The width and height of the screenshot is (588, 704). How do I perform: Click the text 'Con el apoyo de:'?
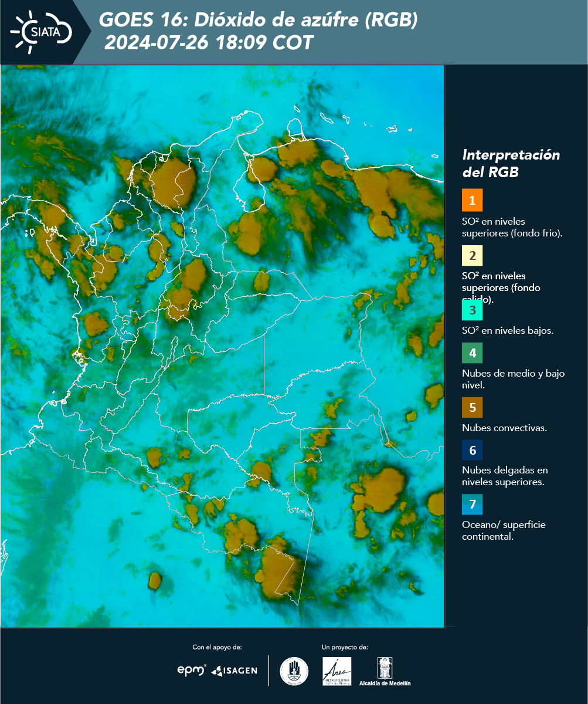217,647
